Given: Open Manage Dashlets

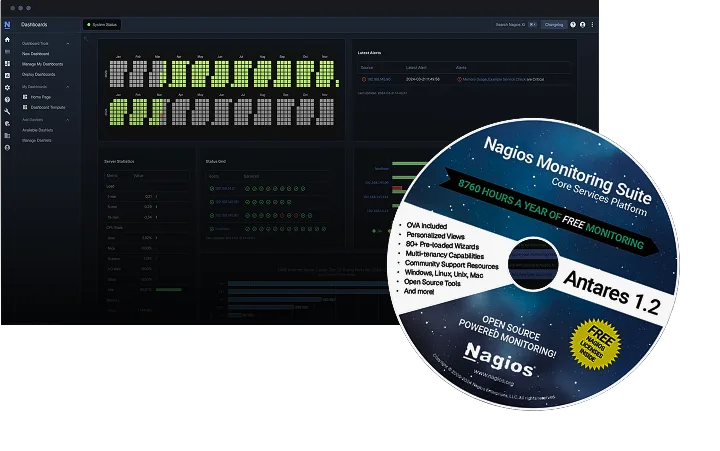Looking at the screenshot, I should coord(36,141).
